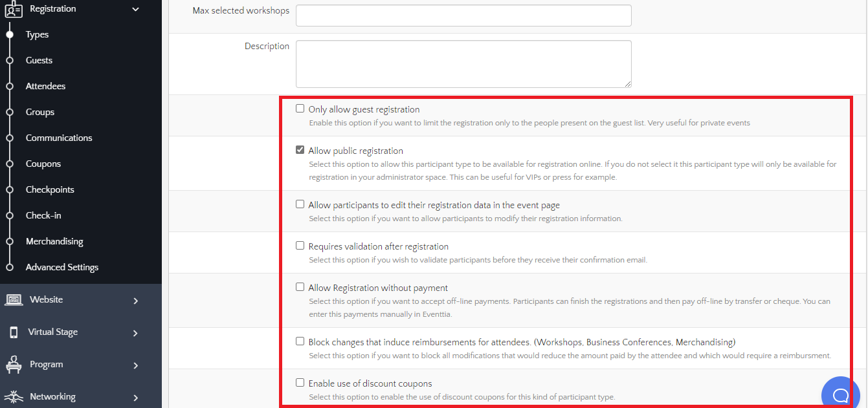
Task: Enable Allow Registration without payment
Action: click(300, 287)
